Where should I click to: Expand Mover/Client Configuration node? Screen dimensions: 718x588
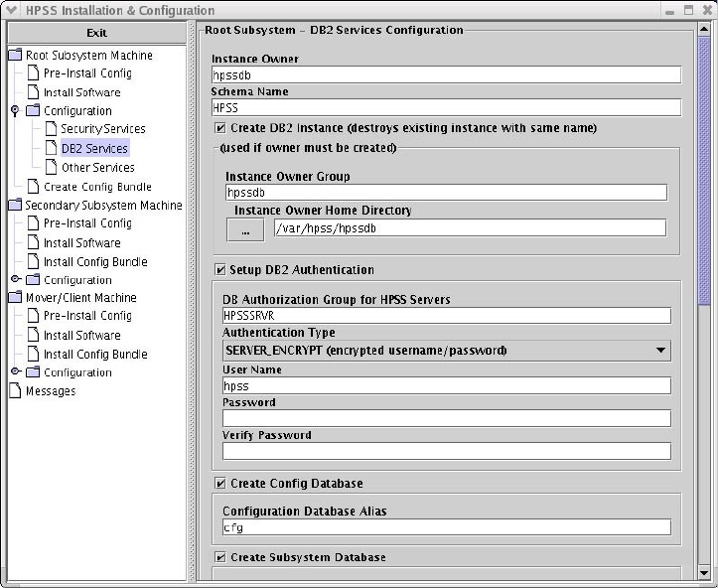point(16,371)
